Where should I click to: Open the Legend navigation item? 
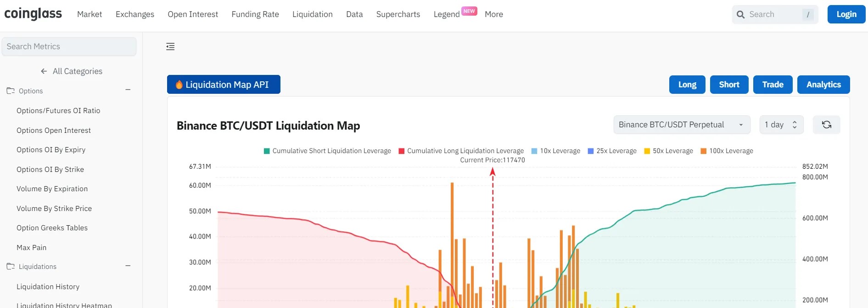tap(447, 14)
